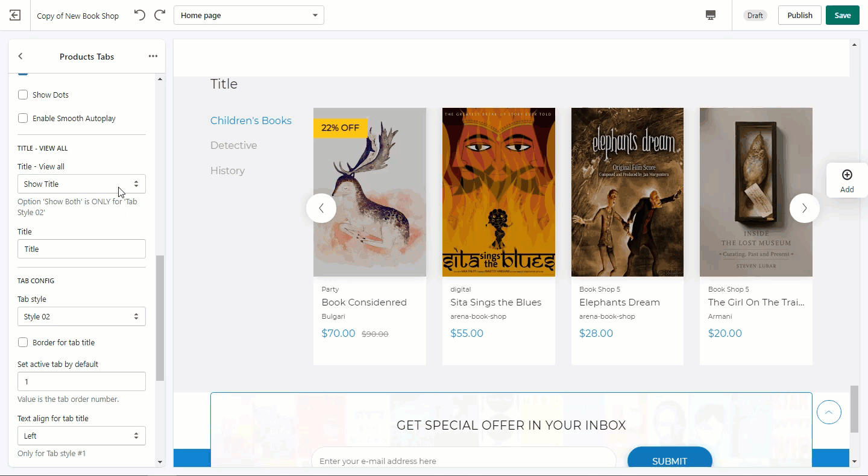Viewport: 868px width, 476px height.
Task: Click the Draft status badge
Action: [x=755, y=16]
